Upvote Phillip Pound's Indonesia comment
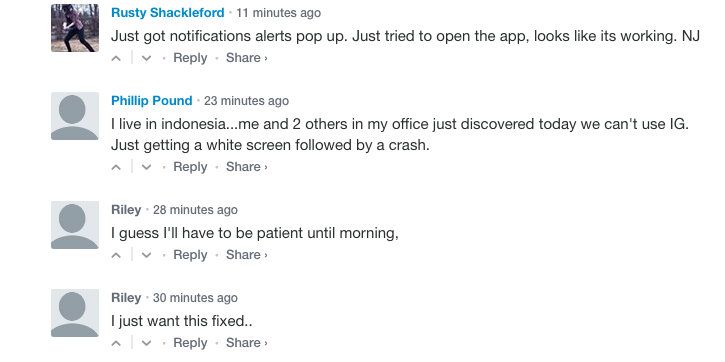 tap(117, 167)
